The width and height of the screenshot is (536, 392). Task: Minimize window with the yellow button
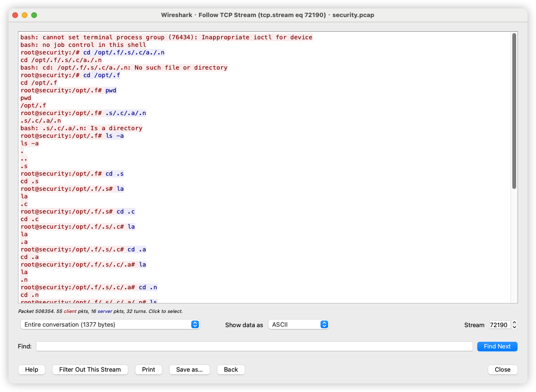(x=25, y=15)
